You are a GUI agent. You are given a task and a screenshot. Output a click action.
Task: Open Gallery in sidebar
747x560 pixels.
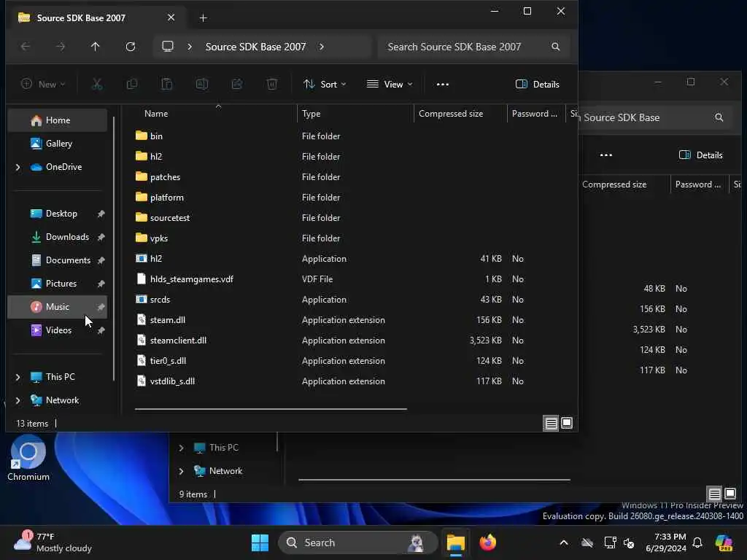pyautogui.click(x=58, y=144)
